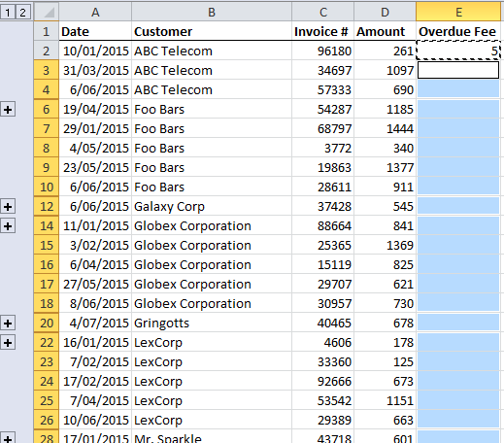
Task: Click invoice number 37428
Action: [x=322, y=206]
